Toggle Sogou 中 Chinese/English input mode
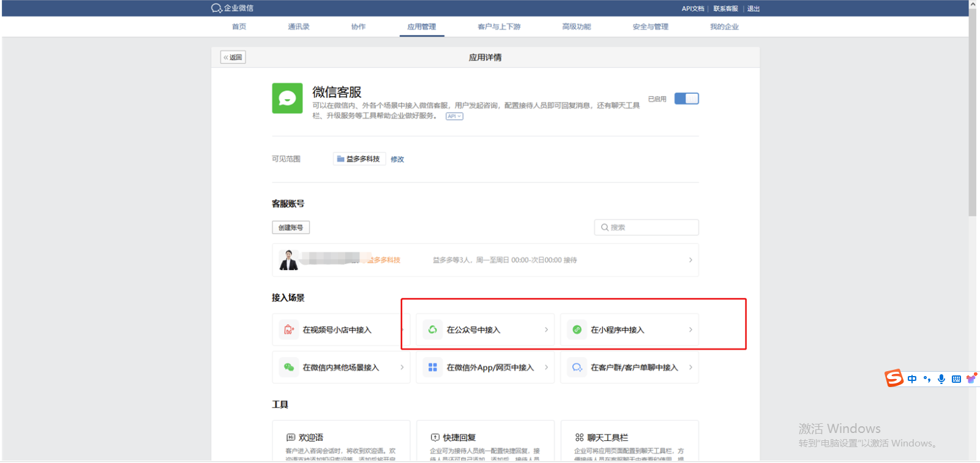Viewport: 980px width, 463px height. [912, 379]
